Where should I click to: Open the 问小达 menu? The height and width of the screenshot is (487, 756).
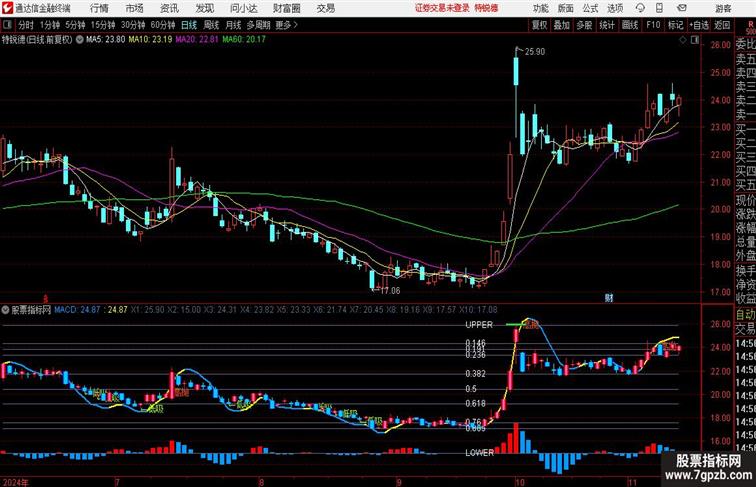[x=243, y=8]
